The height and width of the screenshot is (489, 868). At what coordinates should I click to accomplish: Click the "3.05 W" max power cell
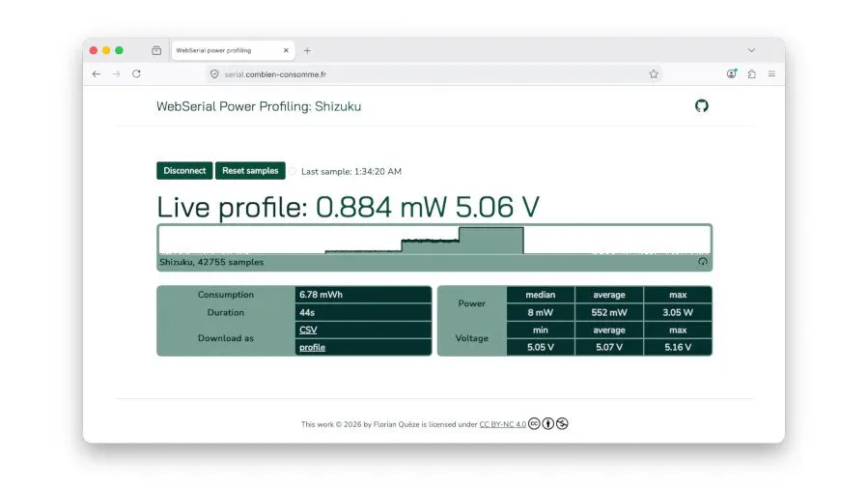coord(678,312)
